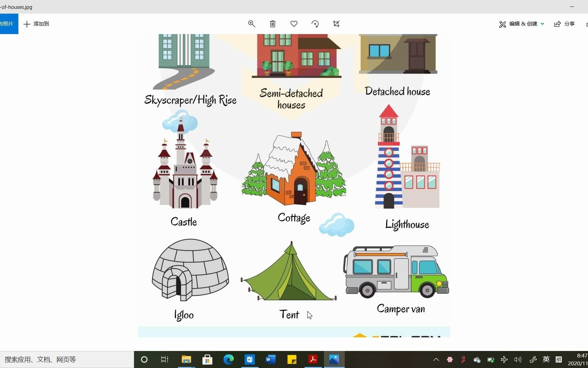The height and width of the screenshot is (368, 588).
Task: Delete the photo with the trash icon
Action: click(273, 24)
